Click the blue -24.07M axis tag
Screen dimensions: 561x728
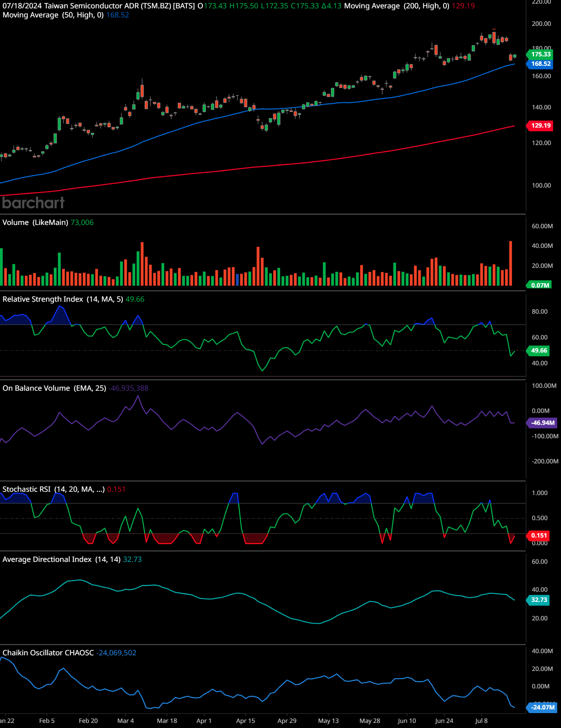(x=542, y=707)
